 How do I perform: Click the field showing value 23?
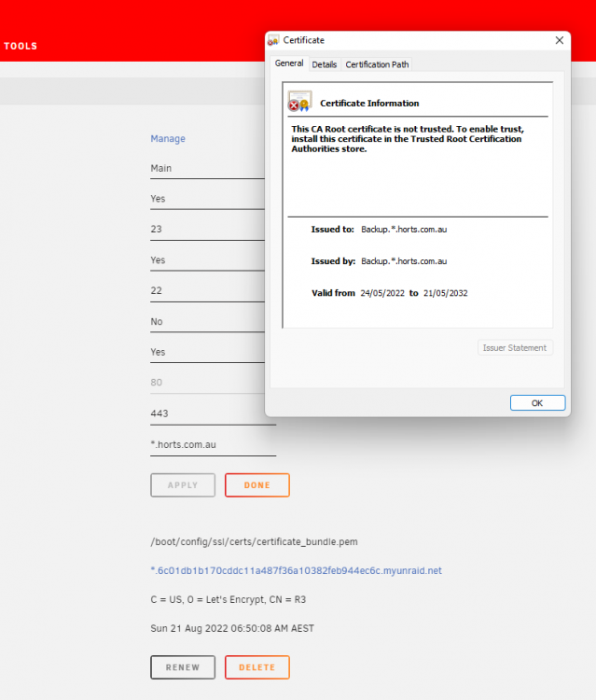207,230
